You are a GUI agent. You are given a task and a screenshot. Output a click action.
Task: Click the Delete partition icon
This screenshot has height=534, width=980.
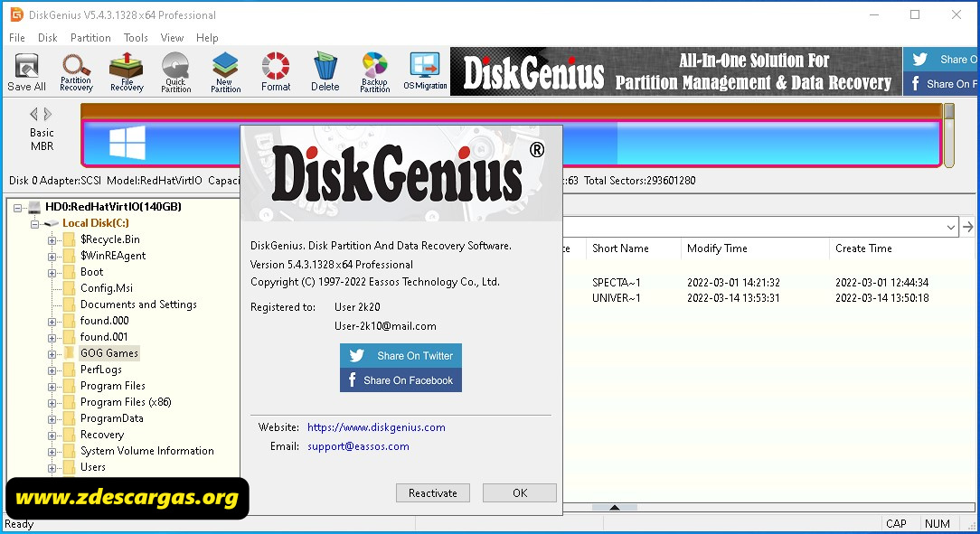[325, 71]
